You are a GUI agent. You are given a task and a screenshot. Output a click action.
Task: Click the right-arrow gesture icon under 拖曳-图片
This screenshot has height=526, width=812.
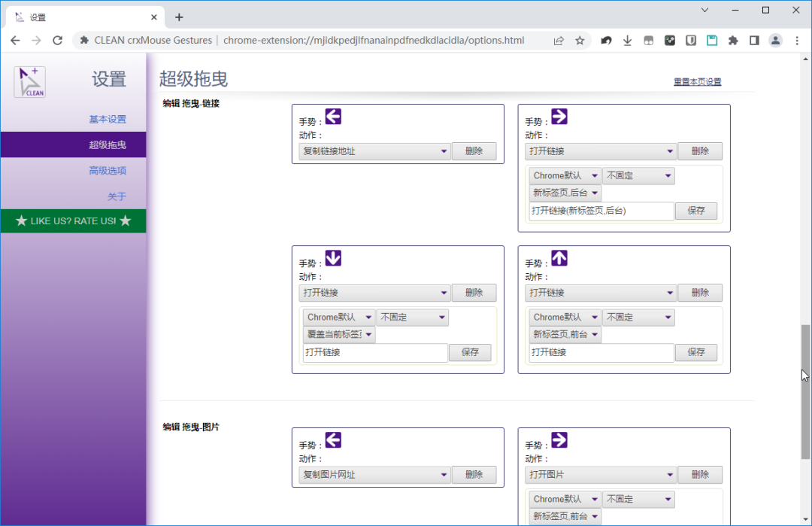point(559,440)
